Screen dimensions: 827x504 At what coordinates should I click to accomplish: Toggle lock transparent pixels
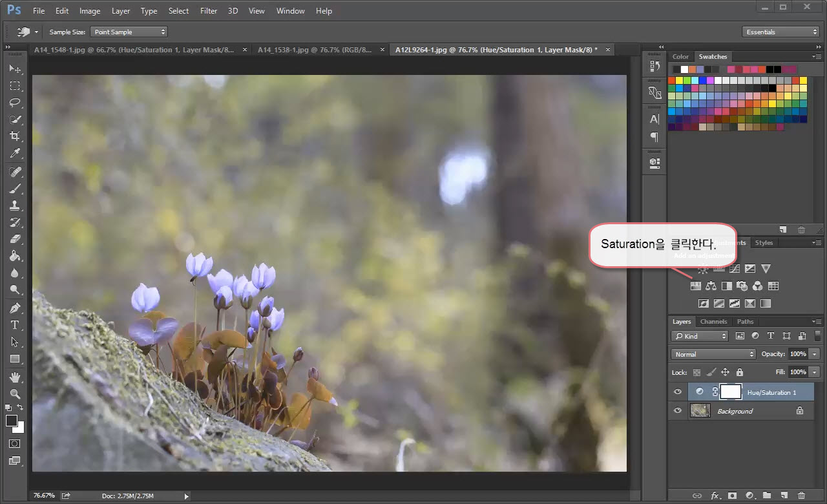tap(696, 372)
